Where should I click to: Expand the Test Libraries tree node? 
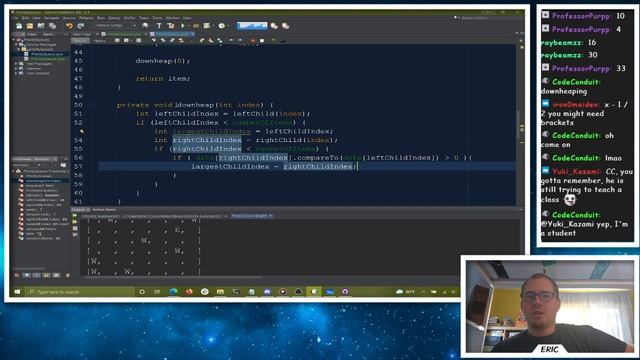[x=17, y=73]
